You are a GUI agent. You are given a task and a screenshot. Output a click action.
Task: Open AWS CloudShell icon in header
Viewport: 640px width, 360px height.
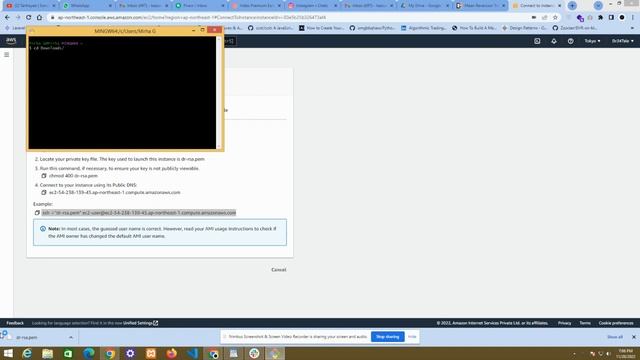coord(537,41)
